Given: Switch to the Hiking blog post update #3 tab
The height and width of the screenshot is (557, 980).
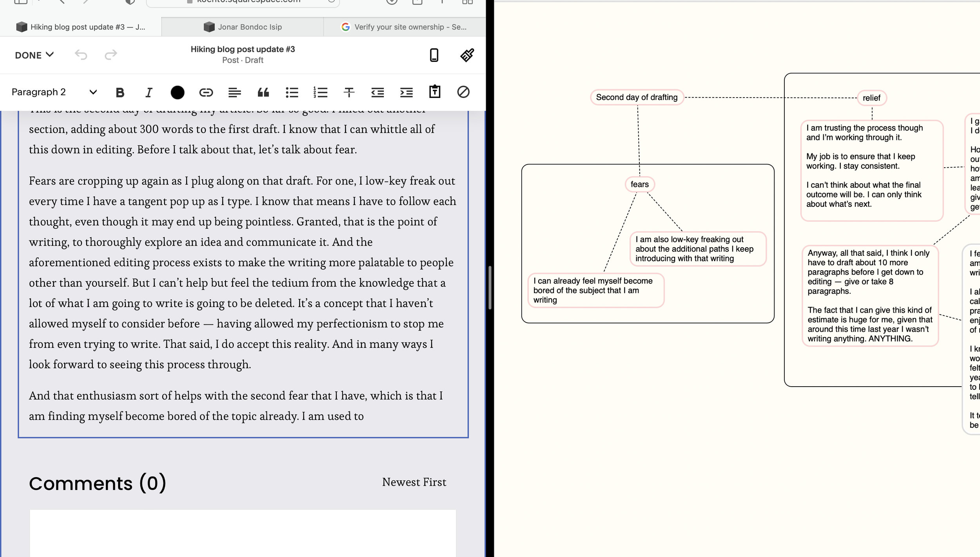Looking at the screenshot, I should click(x=81, y=27).
